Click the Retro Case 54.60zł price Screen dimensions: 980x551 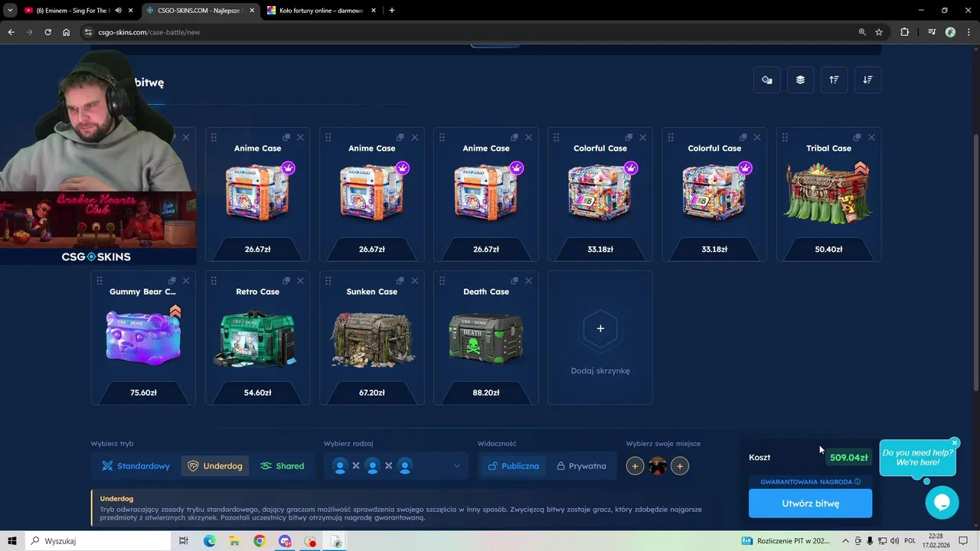(x=257, y=393)
